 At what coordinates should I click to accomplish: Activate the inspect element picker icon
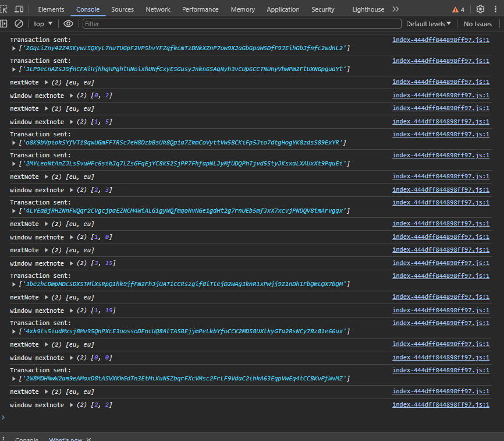click(4, 9)
